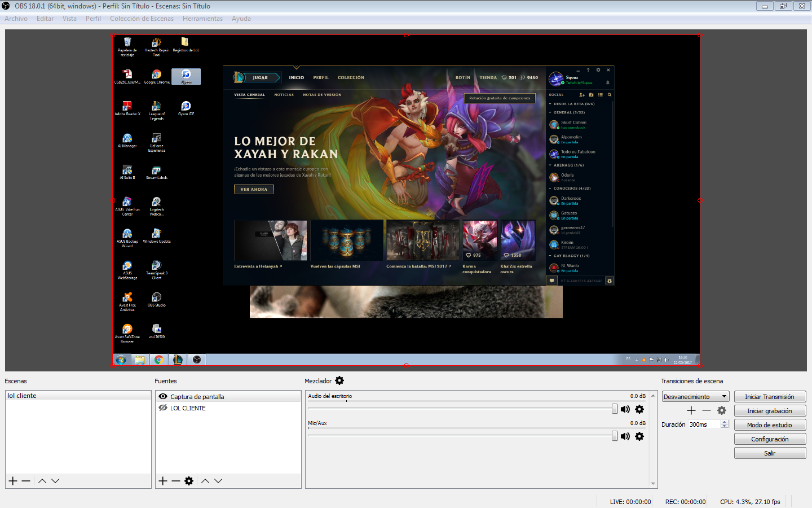Open the Perfil menu in OBS menu bar
The height and width of the screenshot is (508, 812).
tap(93, 19)
